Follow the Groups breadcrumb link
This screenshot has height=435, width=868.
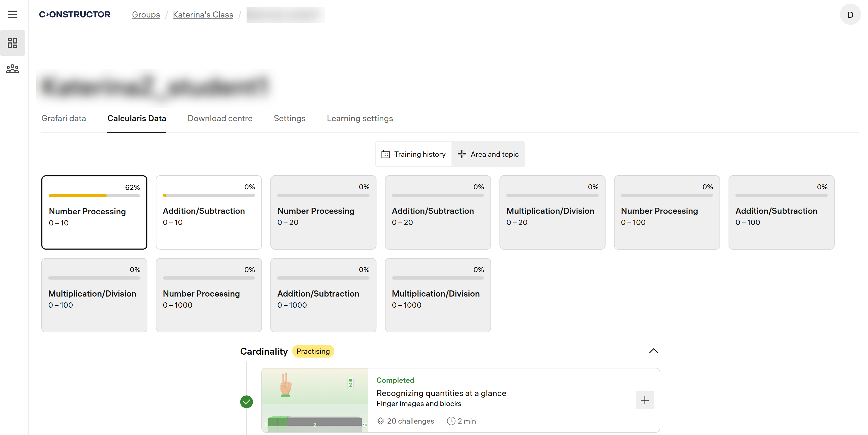click(146, 15)
